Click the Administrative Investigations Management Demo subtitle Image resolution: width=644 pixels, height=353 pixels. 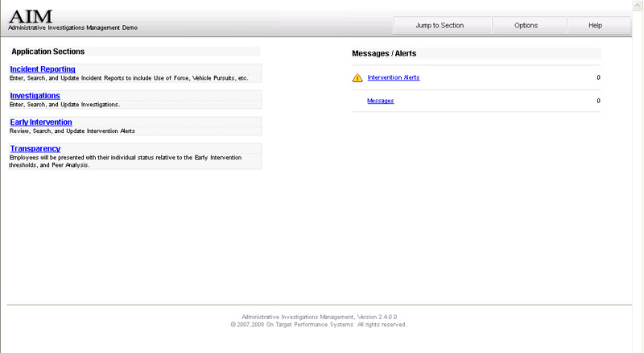click(72, 27)
